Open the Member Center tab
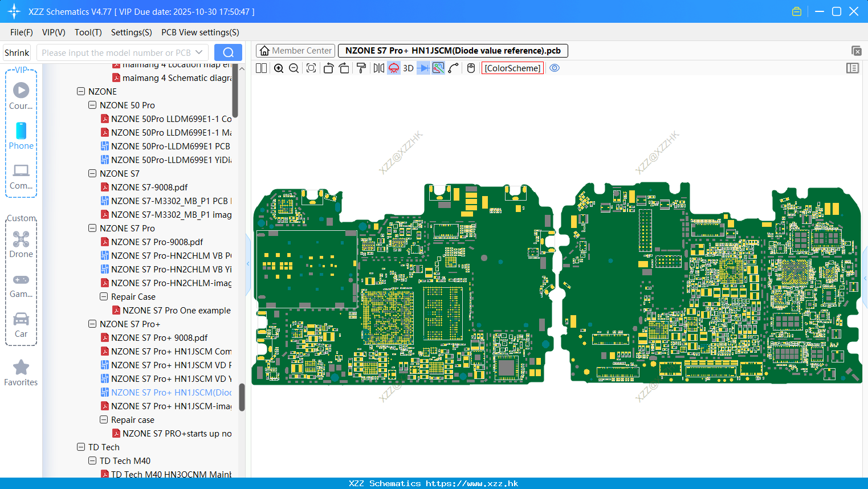Viewport: 868px width, 489px height. point(295,51)
